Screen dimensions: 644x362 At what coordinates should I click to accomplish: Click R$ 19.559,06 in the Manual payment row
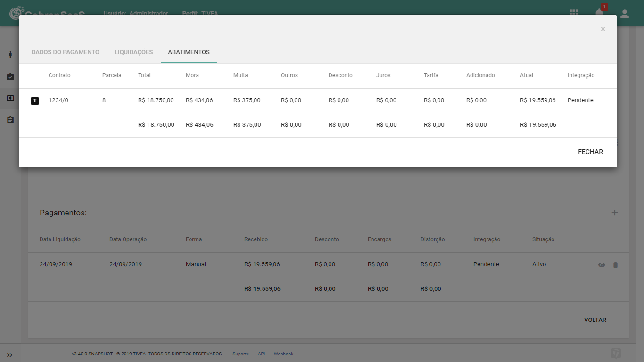click(262, 264)
